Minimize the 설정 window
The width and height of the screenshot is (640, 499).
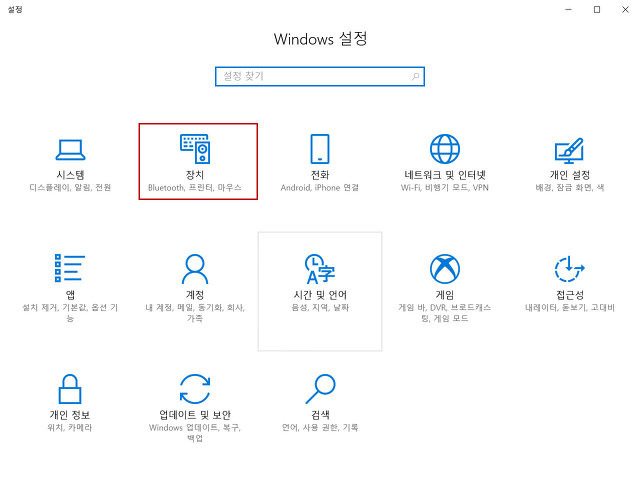(x=568, y=9)
